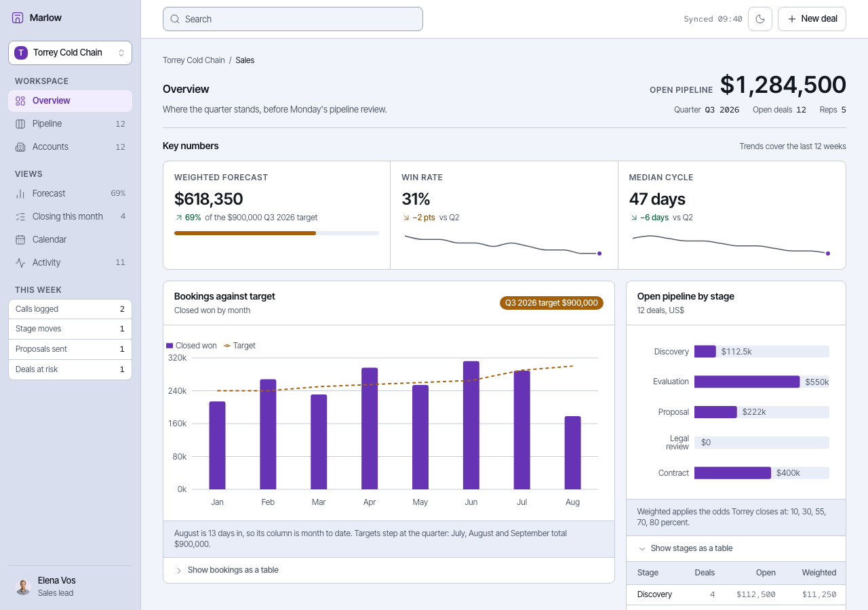Click the Discovery row in stages table
This screenshot has height=610, width=868.
pos(736,594)
